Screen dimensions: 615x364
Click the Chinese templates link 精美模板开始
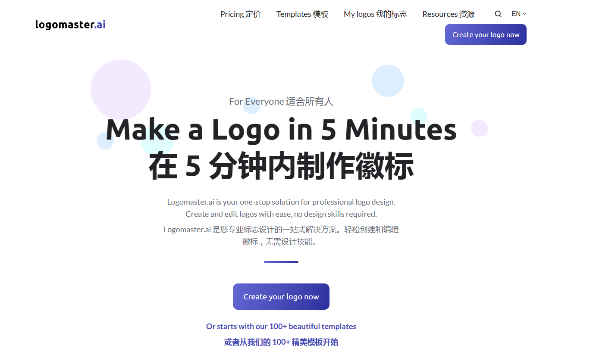(281, 342)
